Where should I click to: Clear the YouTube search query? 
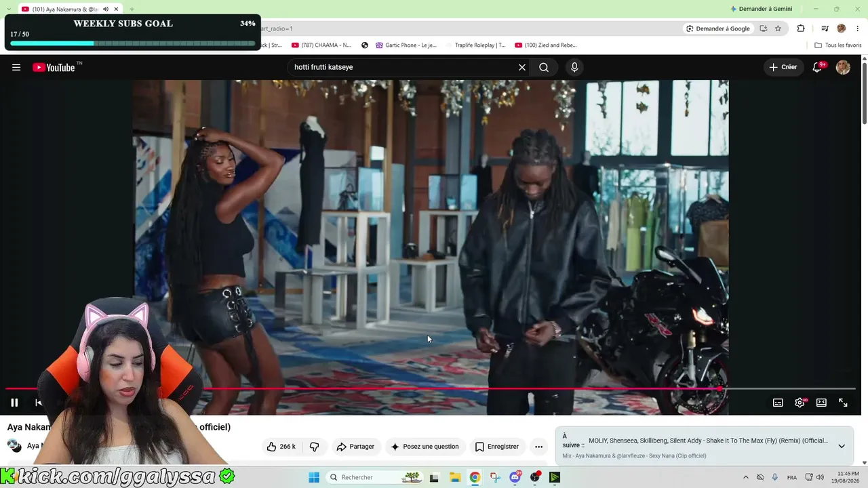pos(522,67)
